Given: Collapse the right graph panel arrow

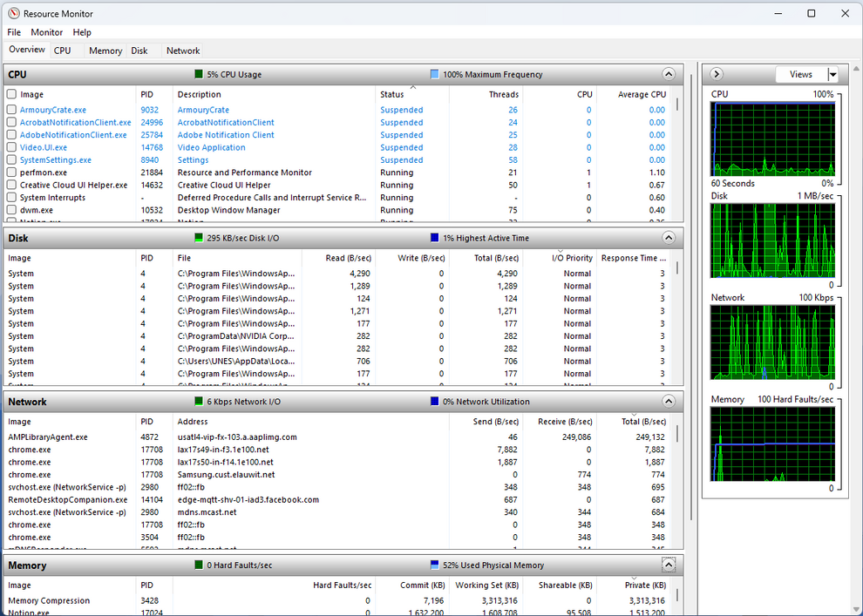Looking at the screenshot, I should [x=716, y=74].
